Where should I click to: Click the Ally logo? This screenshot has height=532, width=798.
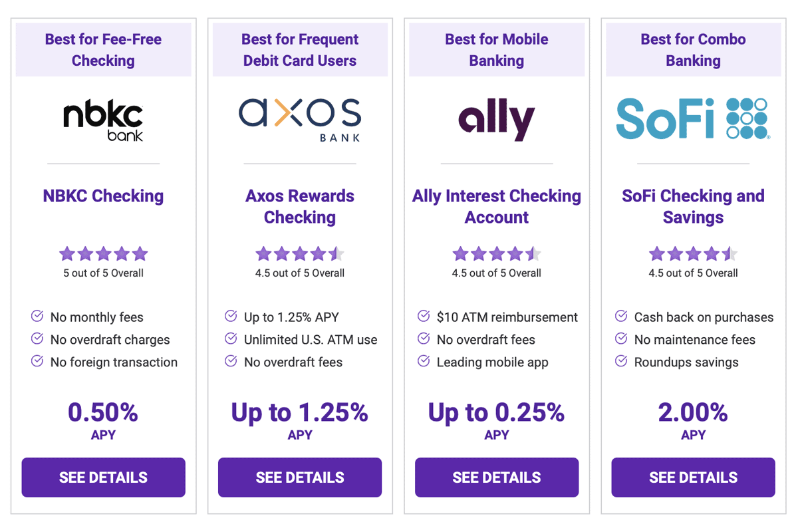click(x=497, y=120)
